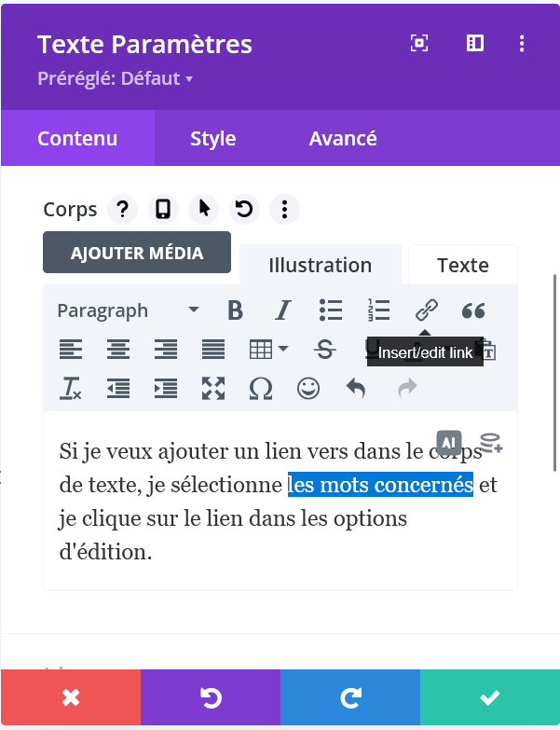Toggle fullscreen editor mode

pos(213,389)
